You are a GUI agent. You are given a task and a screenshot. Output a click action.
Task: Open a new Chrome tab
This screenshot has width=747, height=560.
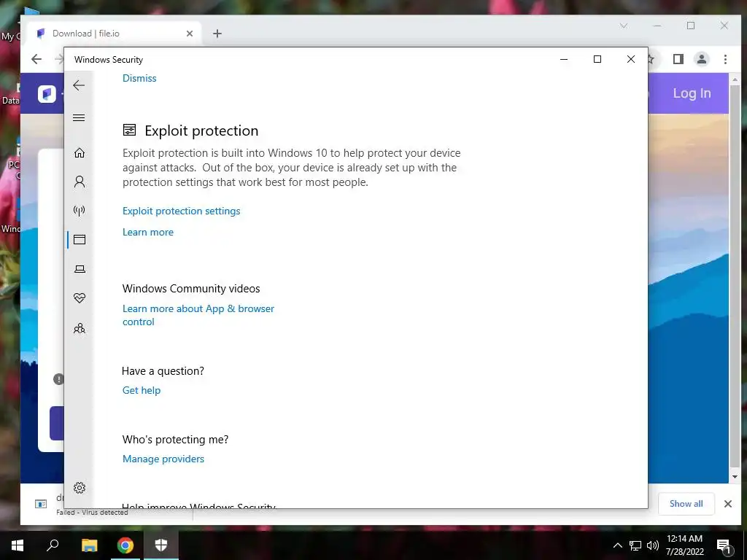[x=217, y=34]
